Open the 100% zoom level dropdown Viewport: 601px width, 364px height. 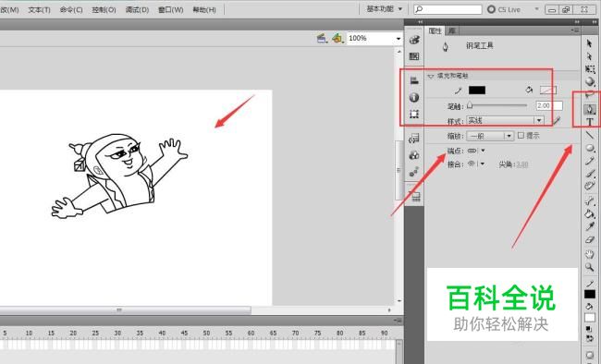pyautogui.click(x=374, y=38)
